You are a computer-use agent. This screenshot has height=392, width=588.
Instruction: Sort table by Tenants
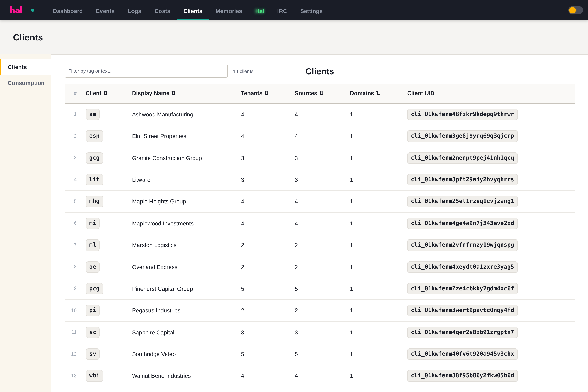(255, 93)
